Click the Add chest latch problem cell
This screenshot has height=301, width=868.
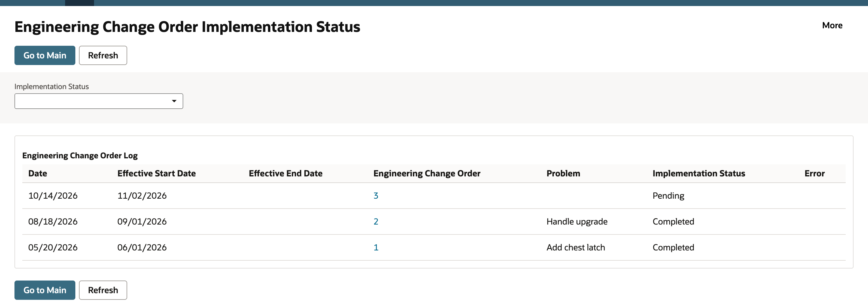click(576, 247)
